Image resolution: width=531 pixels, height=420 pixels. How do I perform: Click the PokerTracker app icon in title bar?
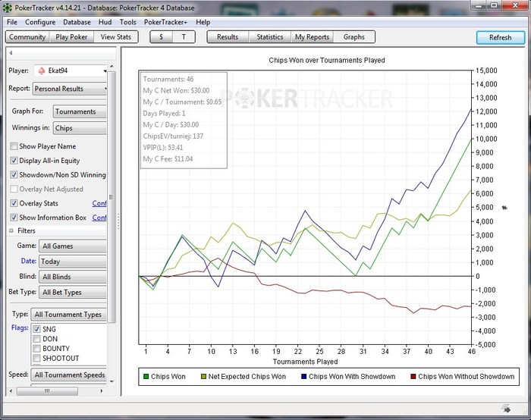pos(7,8)
